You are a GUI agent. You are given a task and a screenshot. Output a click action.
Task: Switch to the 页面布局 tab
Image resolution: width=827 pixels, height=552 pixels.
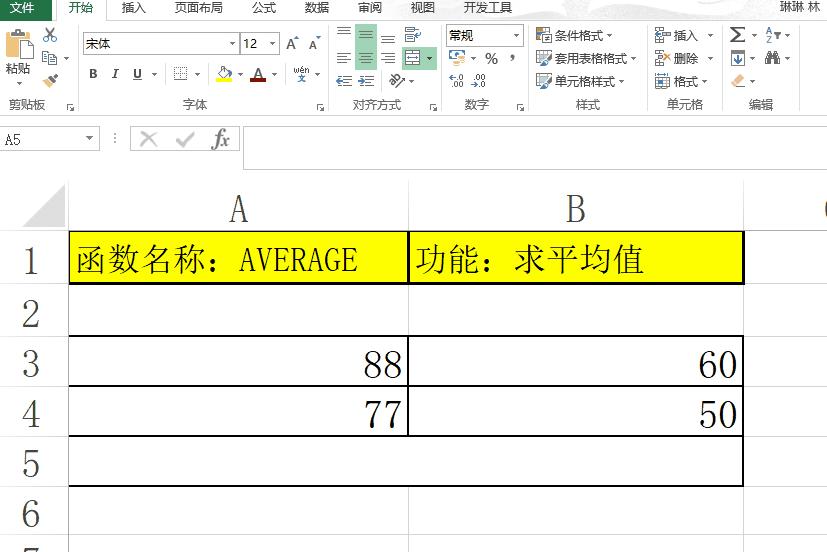click(x=199, y=7)
